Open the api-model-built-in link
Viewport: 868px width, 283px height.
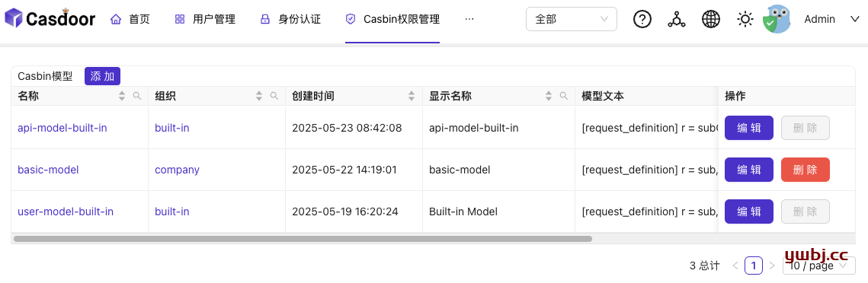coord(62,128)
